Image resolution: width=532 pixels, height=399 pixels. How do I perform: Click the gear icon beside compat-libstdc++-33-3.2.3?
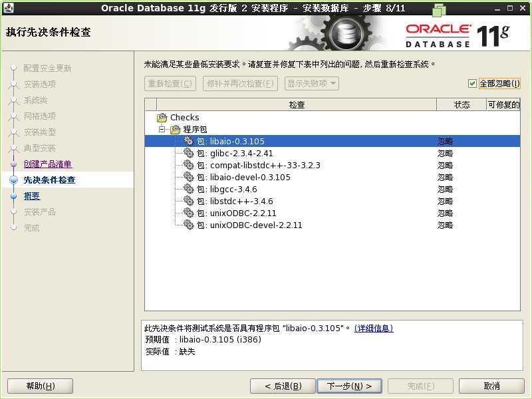coord(189,165)
